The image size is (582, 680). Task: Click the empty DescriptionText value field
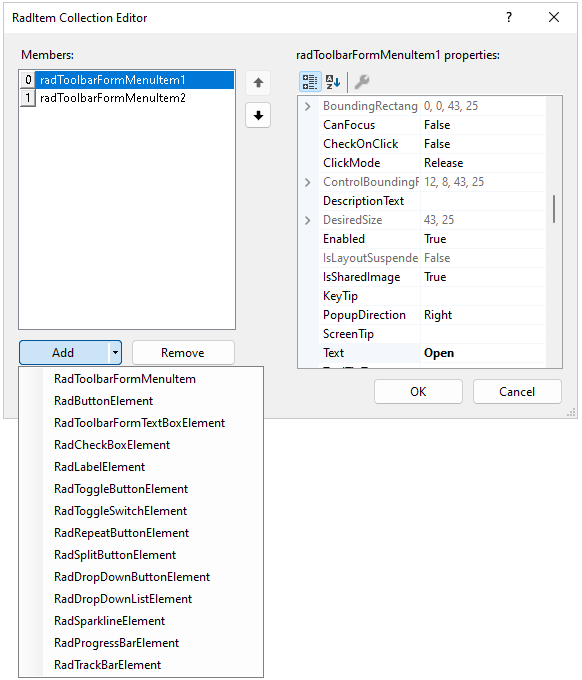click(483, 201)
